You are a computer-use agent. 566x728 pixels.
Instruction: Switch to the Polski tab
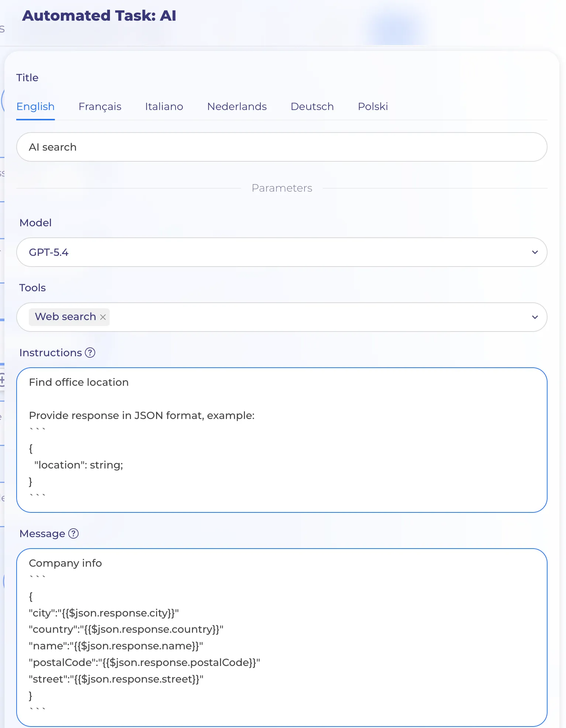point(373,107)
